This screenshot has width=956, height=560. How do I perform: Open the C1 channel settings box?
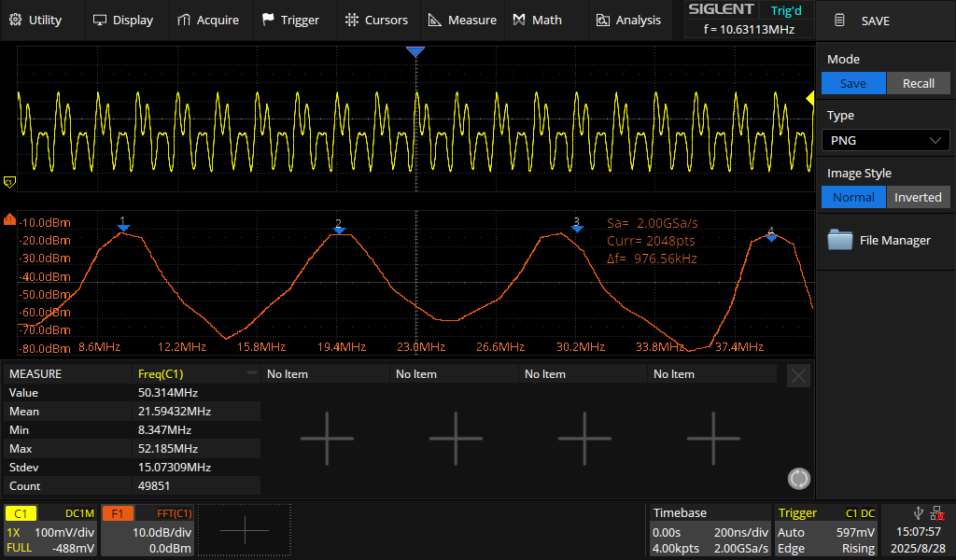click(x=50, y=530)
